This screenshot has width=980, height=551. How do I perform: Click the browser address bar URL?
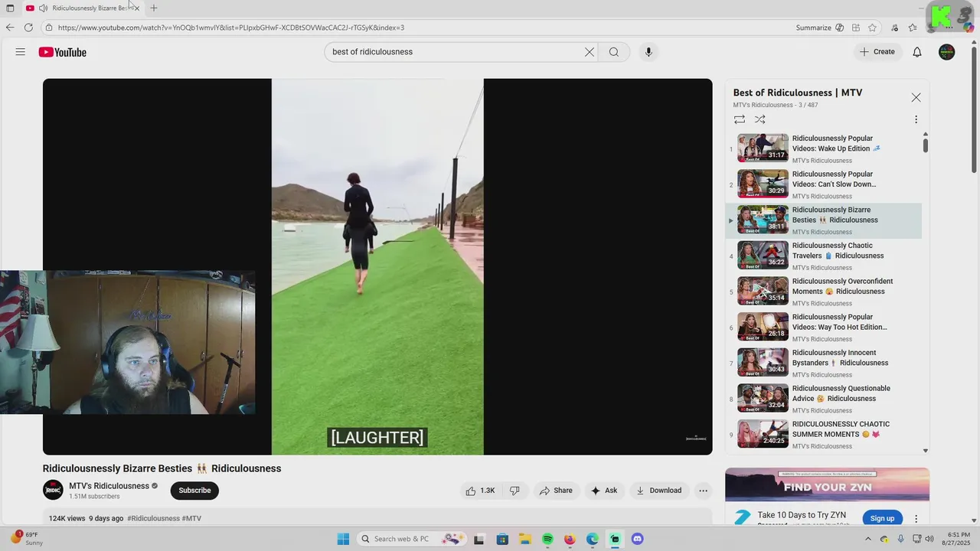click(x=231, y=28)
